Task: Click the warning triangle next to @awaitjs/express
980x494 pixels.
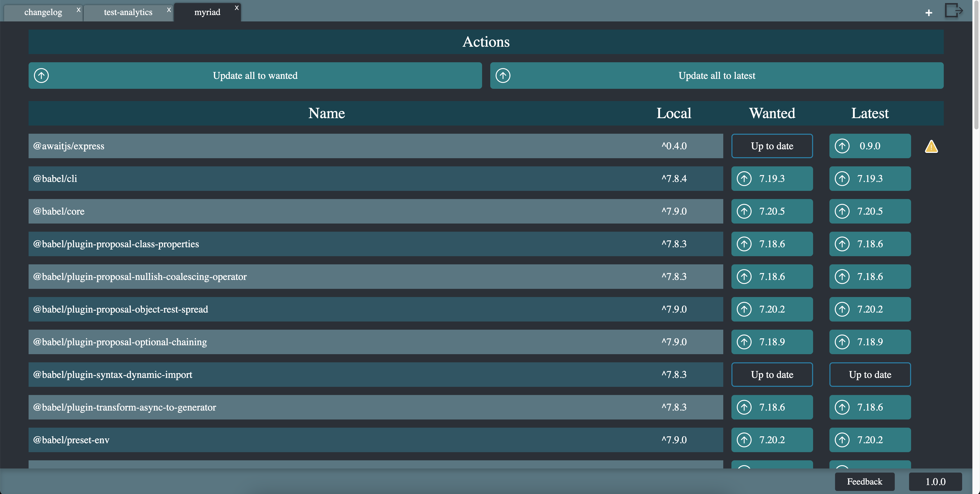Action: point(931,146)
